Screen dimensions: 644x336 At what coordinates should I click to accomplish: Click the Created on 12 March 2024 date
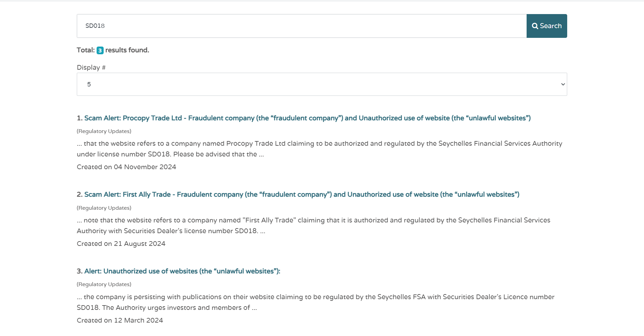(x=120, y=320)
